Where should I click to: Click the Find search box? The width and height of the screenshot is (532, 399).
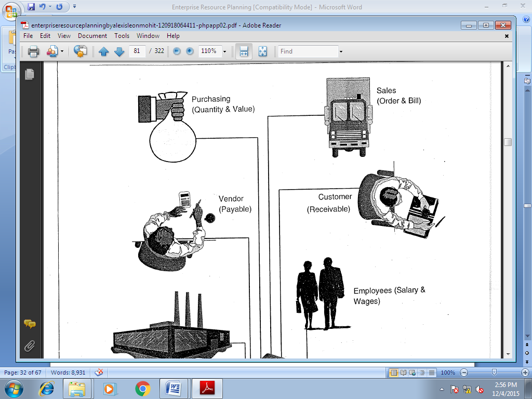tap(308, 51)
